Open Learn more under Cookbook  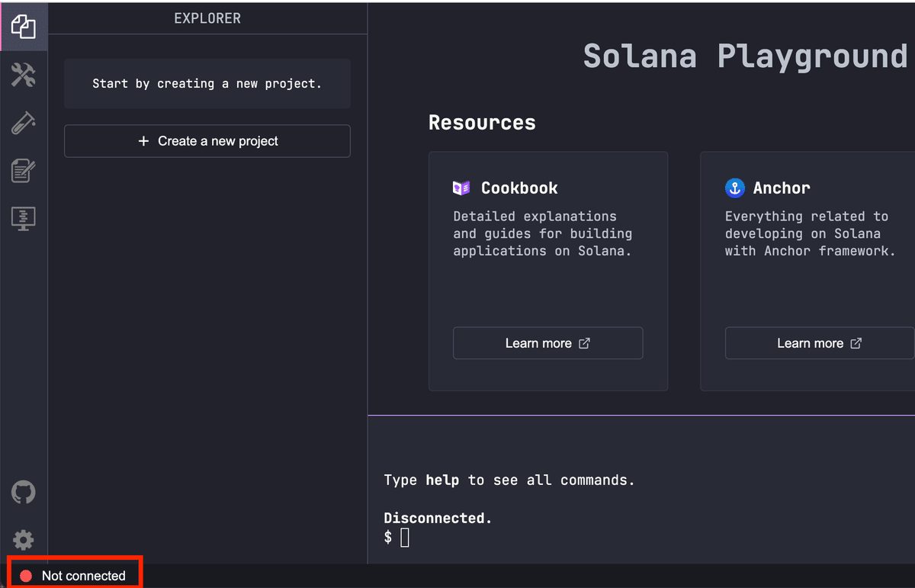[x=548, y=343]
